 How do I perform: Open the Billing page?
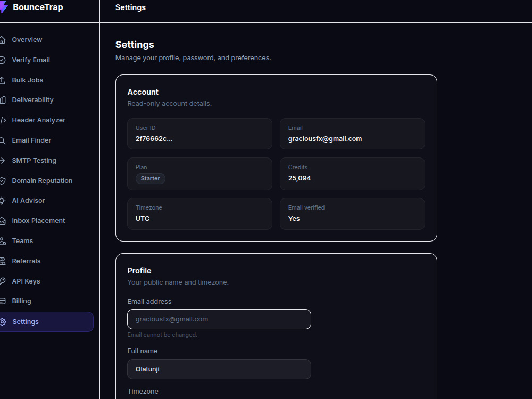point(21,301)
